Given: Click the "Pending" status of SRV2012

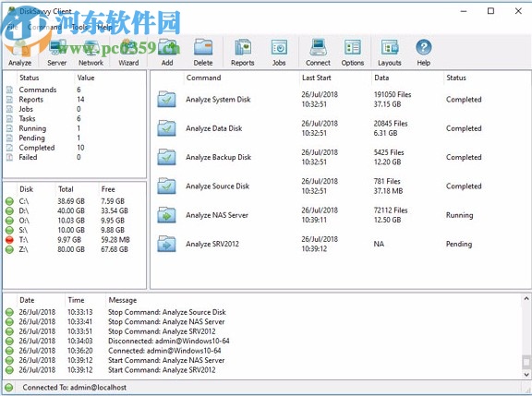Looking at the screenshot, I should tap(459, 244).
